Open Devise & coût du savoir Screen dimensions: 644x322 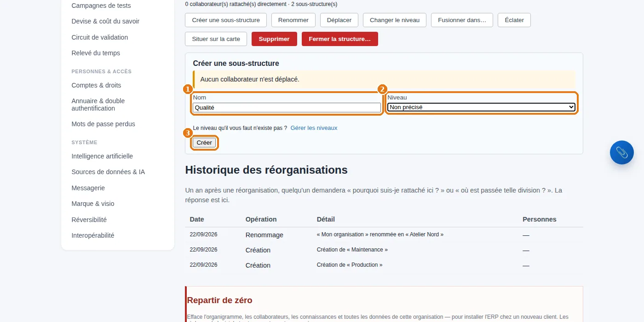[x=105, y=21]
